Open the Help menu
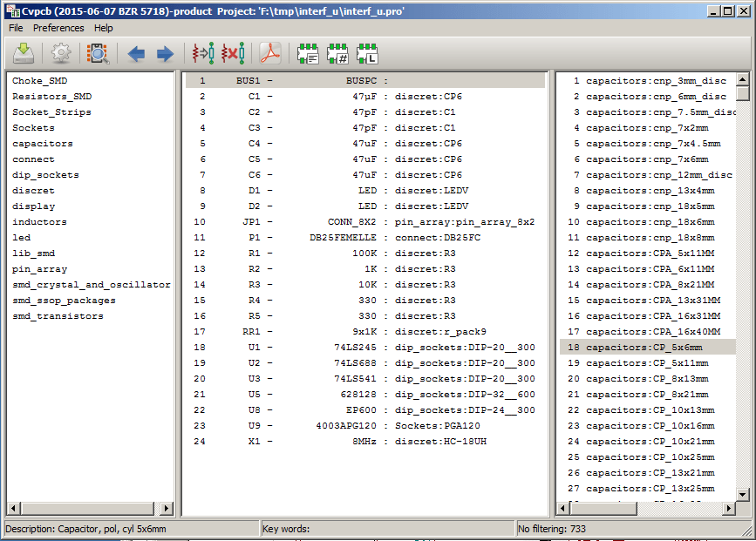 pyautogui.click(x=104, y=28)
